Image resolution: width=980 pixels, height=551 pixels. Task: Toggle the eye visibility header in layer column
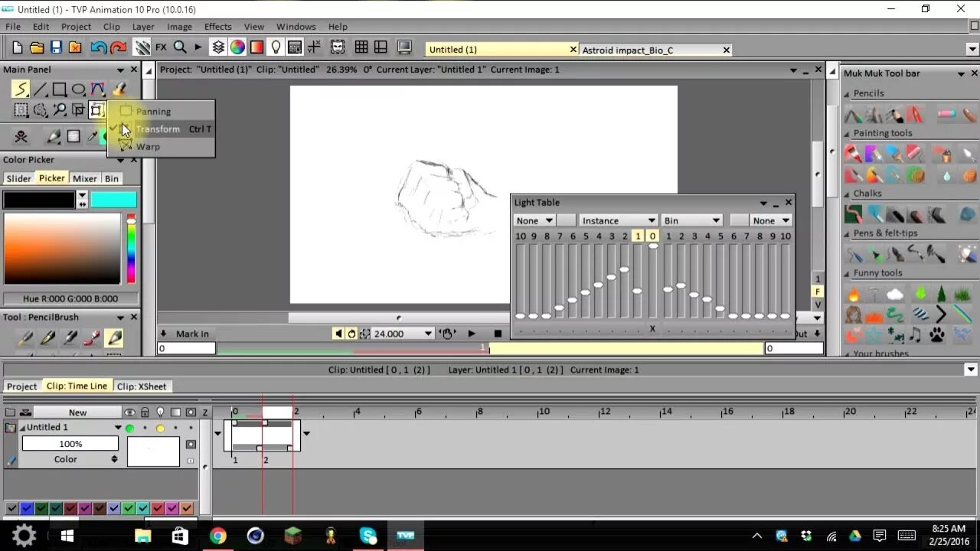pos(129,412)
